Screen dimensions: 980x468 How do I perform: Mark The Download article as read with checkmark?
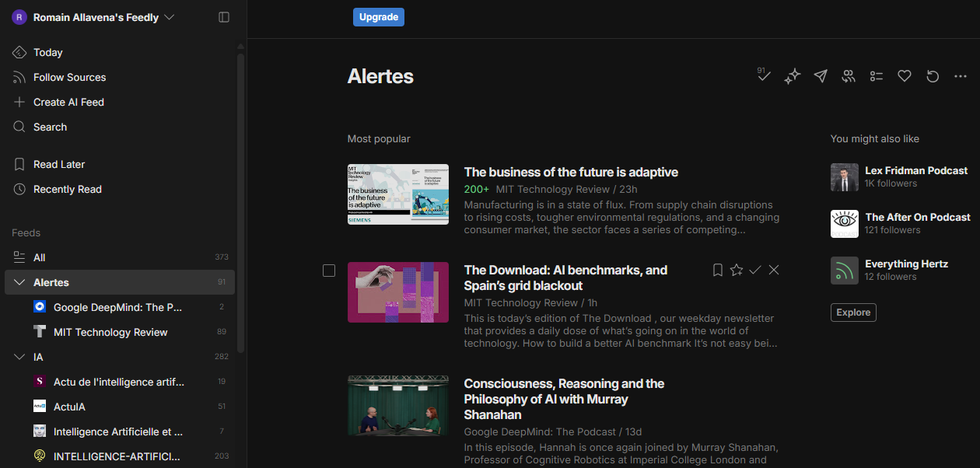(x=754, y=270)
